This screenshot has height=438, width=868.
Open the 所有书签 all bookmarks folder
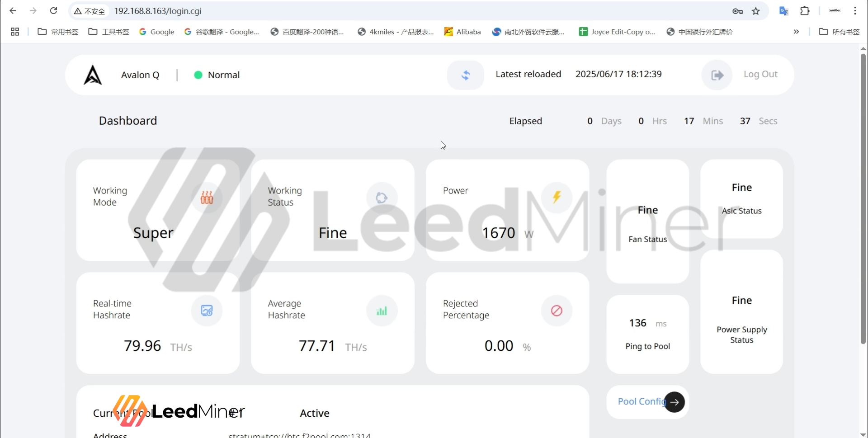[x=839, y=32]
